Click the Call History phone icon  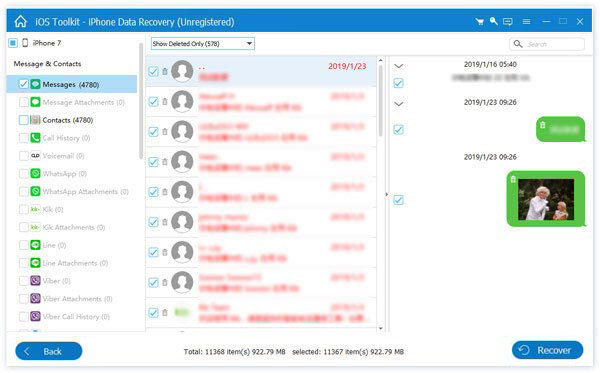[x=36, y=138]
